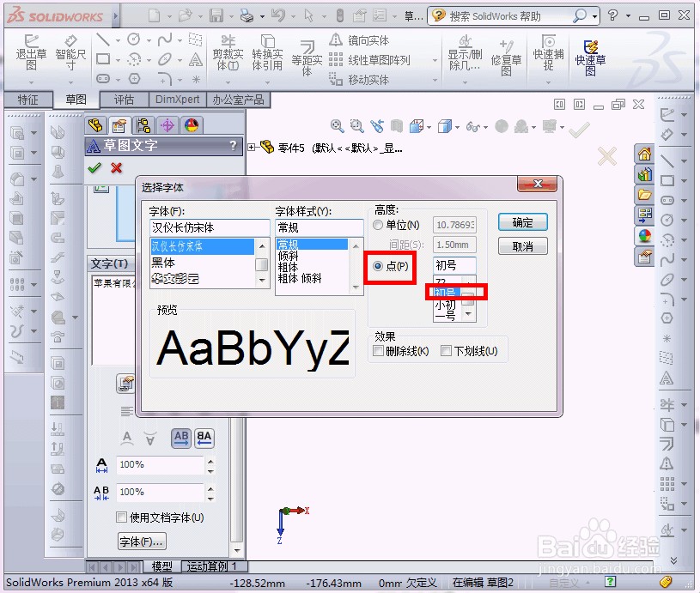Click Move Entities (移动实体)

point(359,80)
